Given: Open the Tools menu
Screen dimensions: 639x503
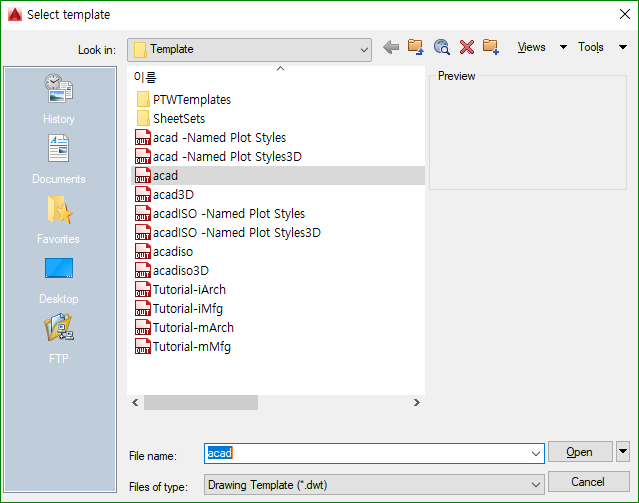Looking at the screenshot, I should coord(591,47).
